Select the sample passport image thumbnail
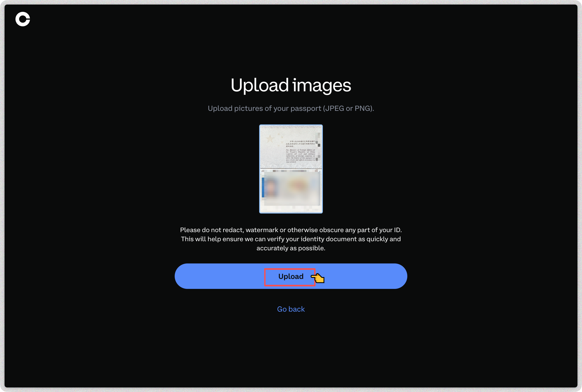The image size is (582, 392). [291, 169]
